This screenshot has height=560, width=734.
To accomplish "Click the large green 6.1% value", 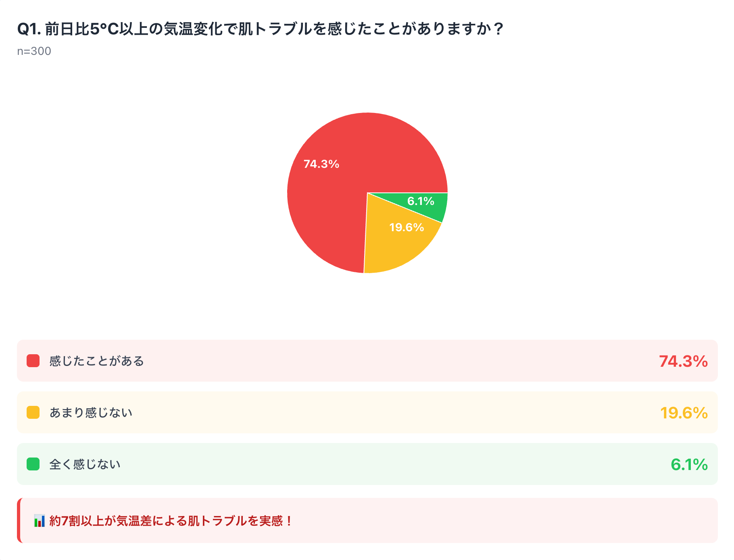I will (x=689, y=464).
